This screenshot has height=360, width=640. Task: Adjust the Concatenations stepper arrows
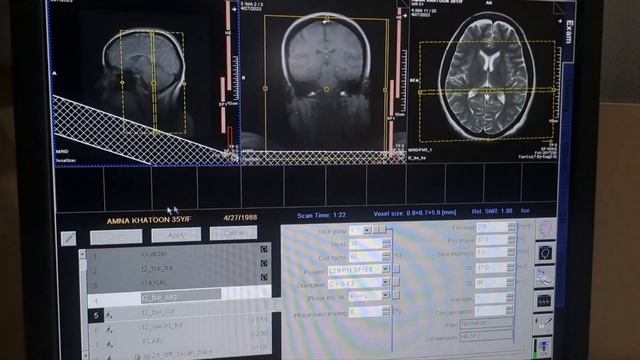click(509, 311)
